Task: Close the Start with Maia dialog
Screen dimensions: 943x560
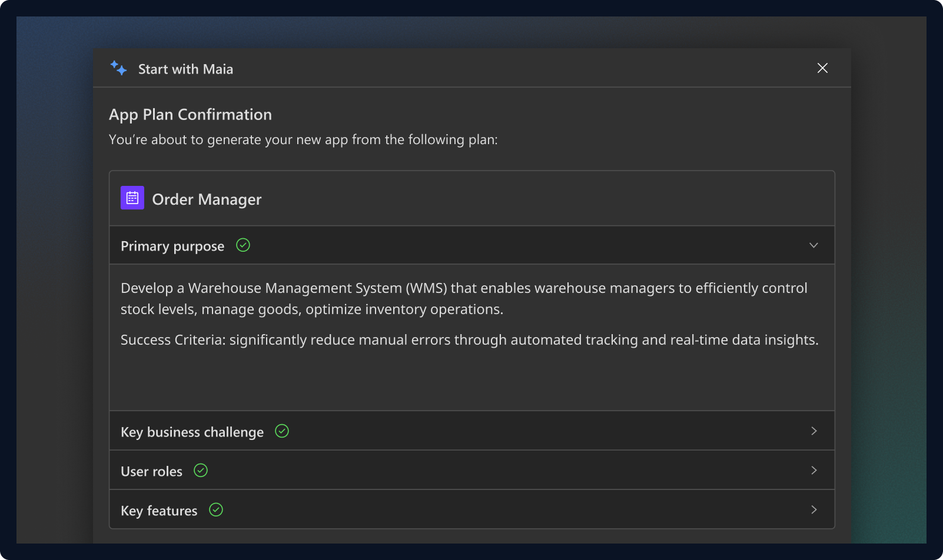Action: [822, 68]
